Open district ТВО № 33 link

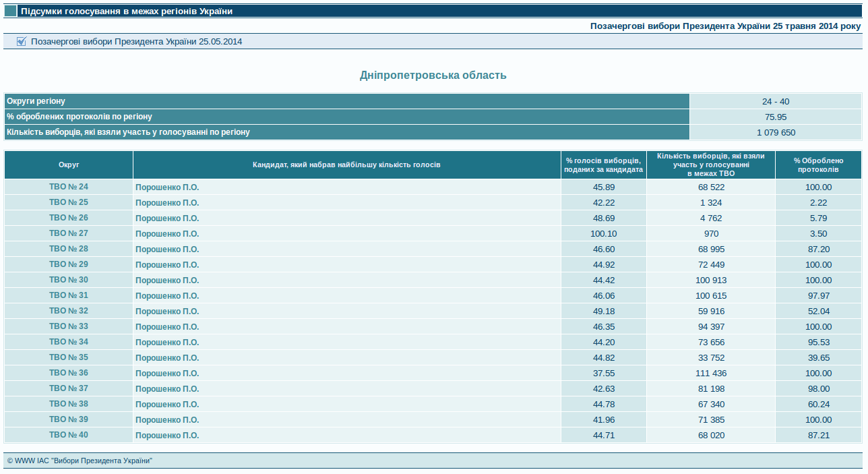pos(69,326)
